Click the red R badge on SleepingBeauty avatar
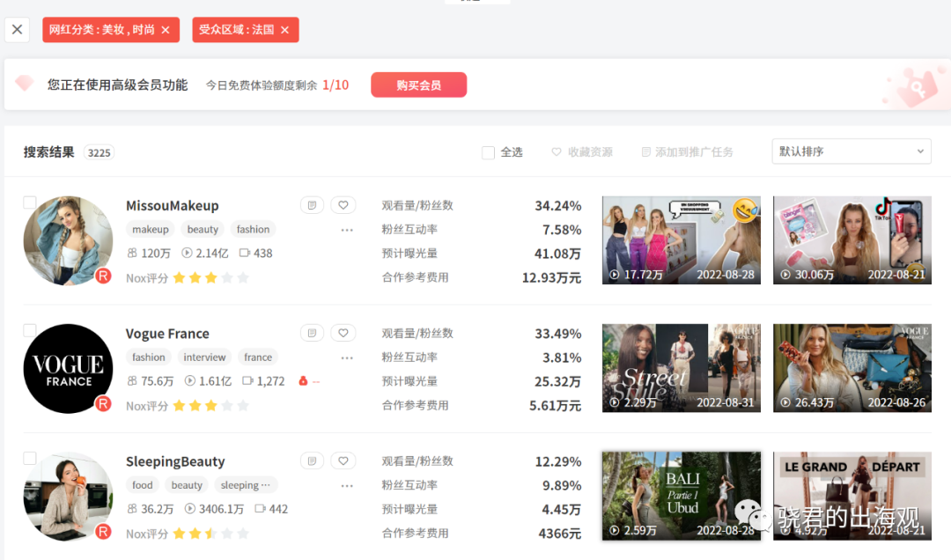The height and width of the screenshot is (560, 951). 104,532
